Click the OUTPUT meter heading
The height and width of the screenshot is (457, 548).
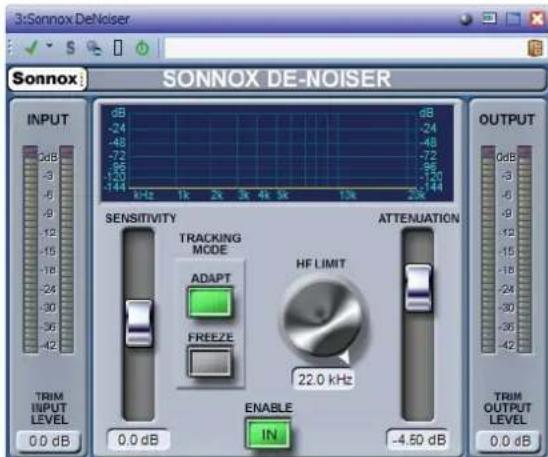(x=507, y=120)
